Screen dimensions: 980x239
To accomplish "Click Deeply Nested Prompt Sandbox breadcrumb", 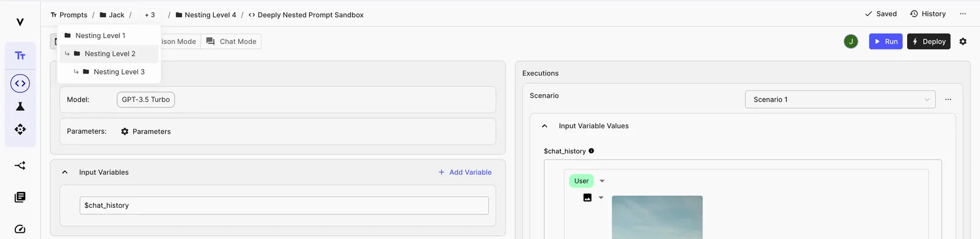I will click(x=306, y=15).
